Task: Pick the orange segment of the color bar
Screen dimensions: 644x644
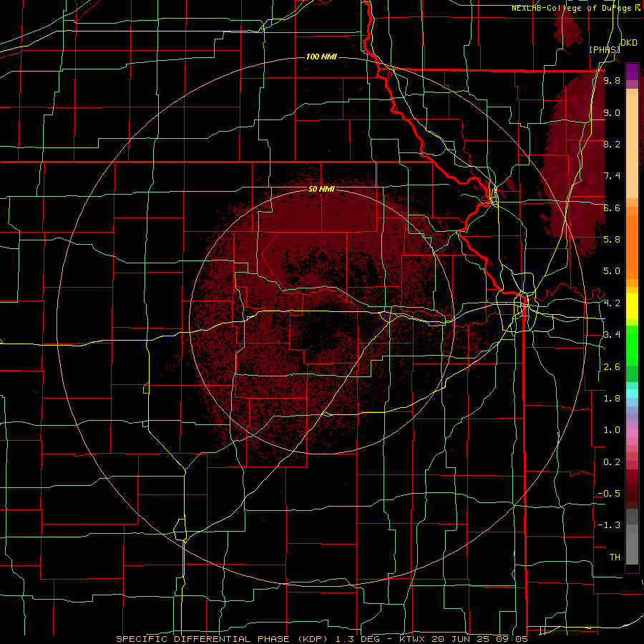Action: coord(632,248)
